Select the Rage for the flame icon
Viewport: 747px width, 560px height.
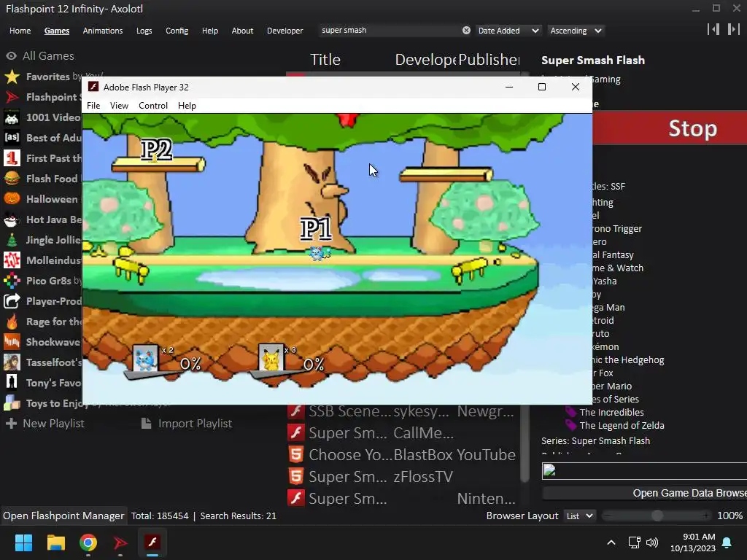pos(12,322)
